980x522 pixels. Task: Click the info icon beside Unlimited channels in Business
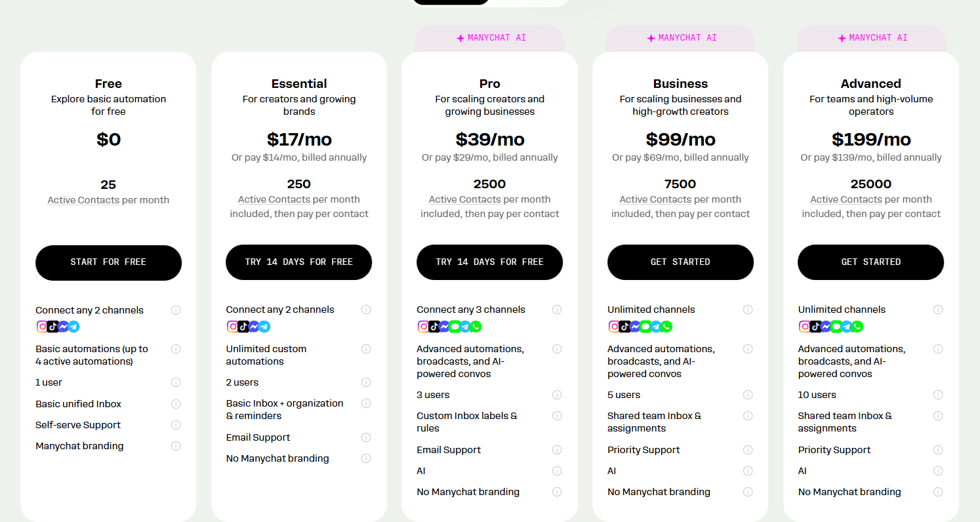pos(748,309)
